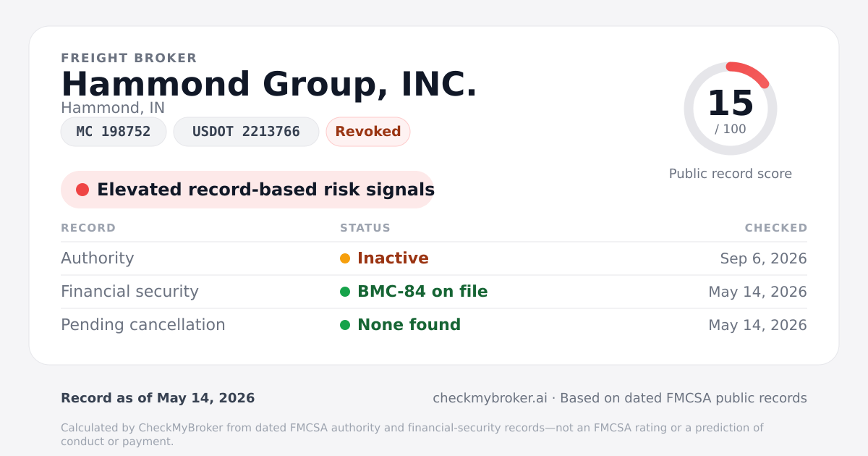The width and height of the screenshot is (868, 456).
Task: Click the Sep 6, 2026 checked date
Action: (x=764, y=258)
